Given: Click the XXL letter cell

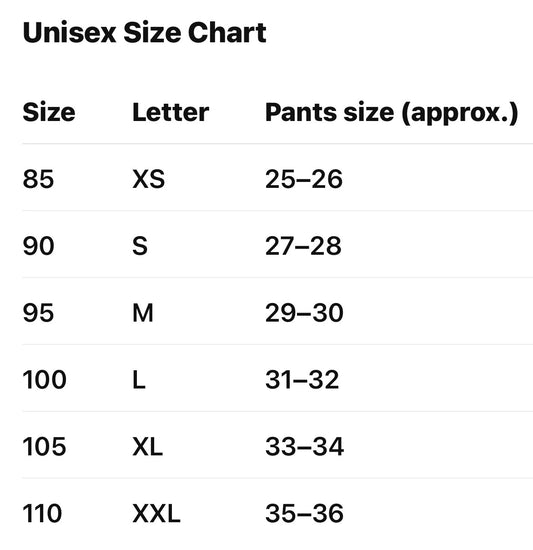Looking at the screenshot, I should (156, 514).
